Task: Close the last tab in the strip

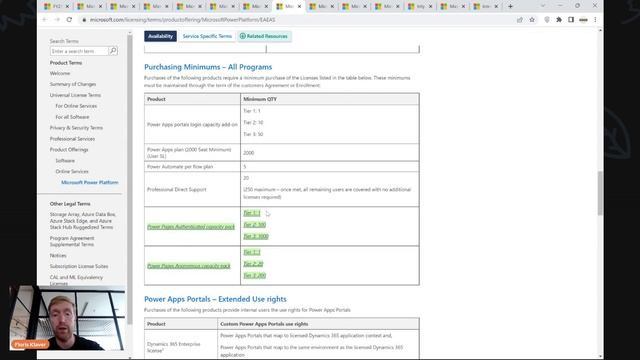Action: coord(496,6)
